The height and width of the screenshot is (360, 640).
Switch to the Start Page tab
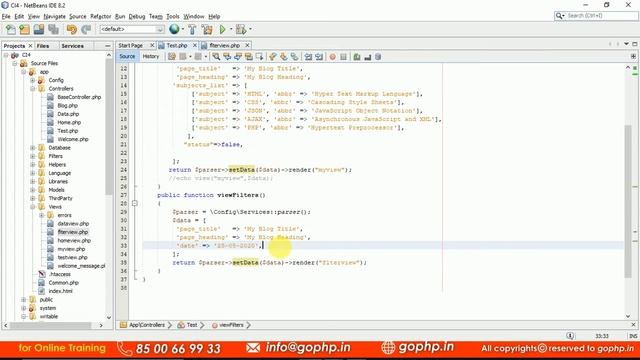tap(131, 45)
